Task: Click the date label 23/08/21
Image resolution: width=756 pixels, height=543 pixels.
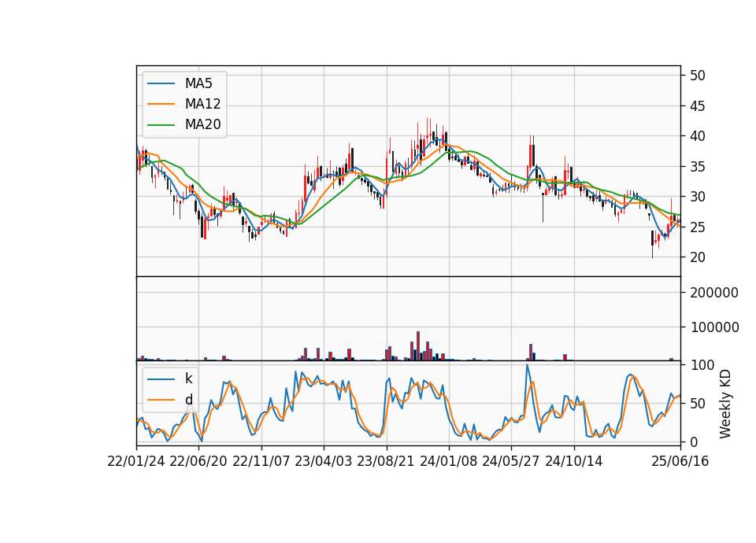Action: tap(386, 461)
